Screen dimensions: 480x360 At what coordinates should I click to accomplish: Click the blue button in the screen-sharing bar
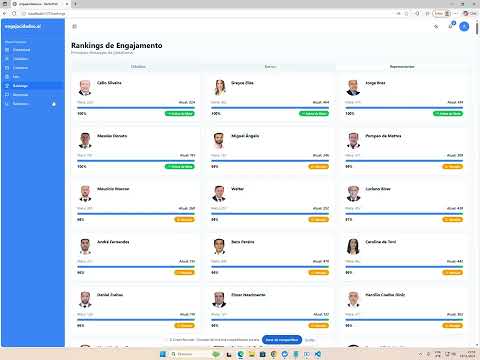pyautogui.click(x=282, y=340)
